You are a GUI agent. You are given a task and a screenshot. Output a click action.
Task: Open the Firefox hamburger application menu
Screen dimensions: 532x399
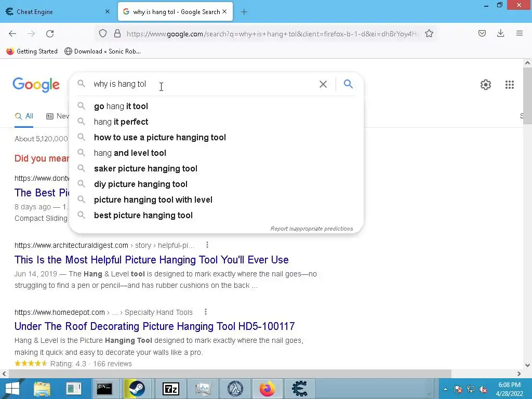[520, 33]
